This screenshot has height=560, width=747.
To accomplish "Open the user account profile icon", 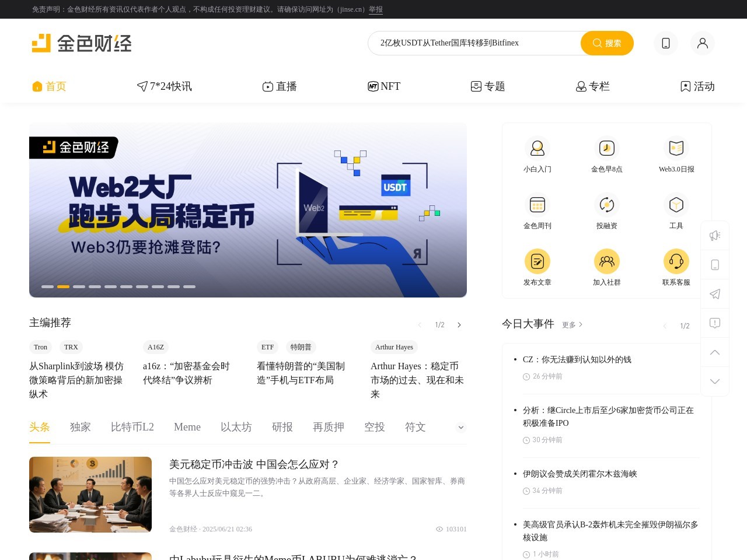I will [x=703, y=43].
